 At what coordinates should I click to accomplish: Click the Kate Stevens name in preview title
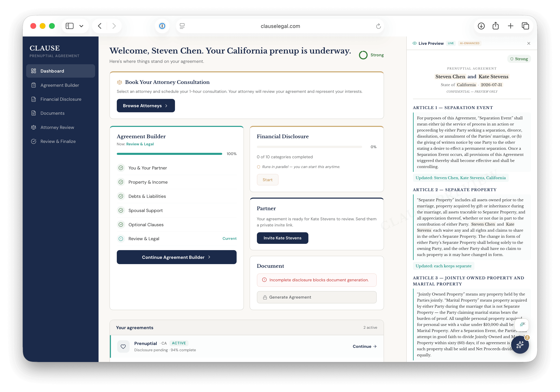click(493, 77)
